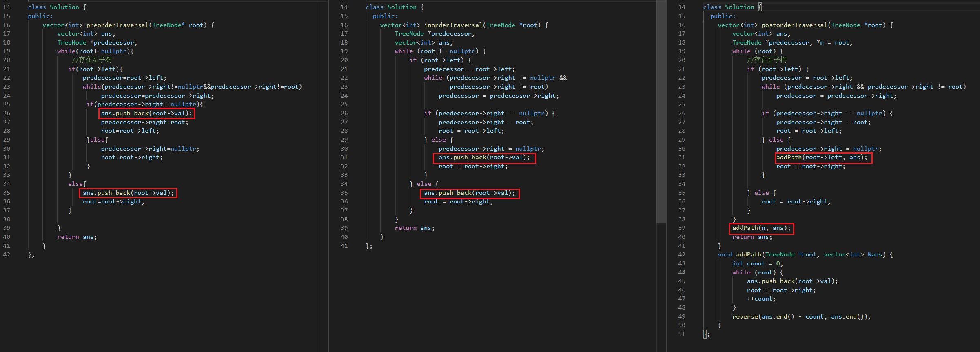Click the while condition on postorder line 23
Viewport: 980px width, 352px height.
[864, 87]
